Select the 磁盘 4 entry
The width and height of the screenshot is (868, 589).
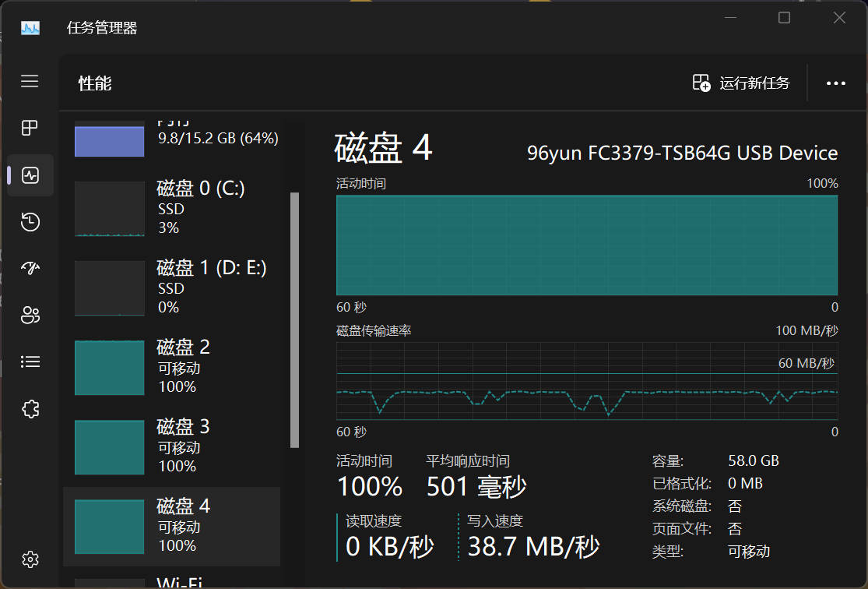point(171,526)
